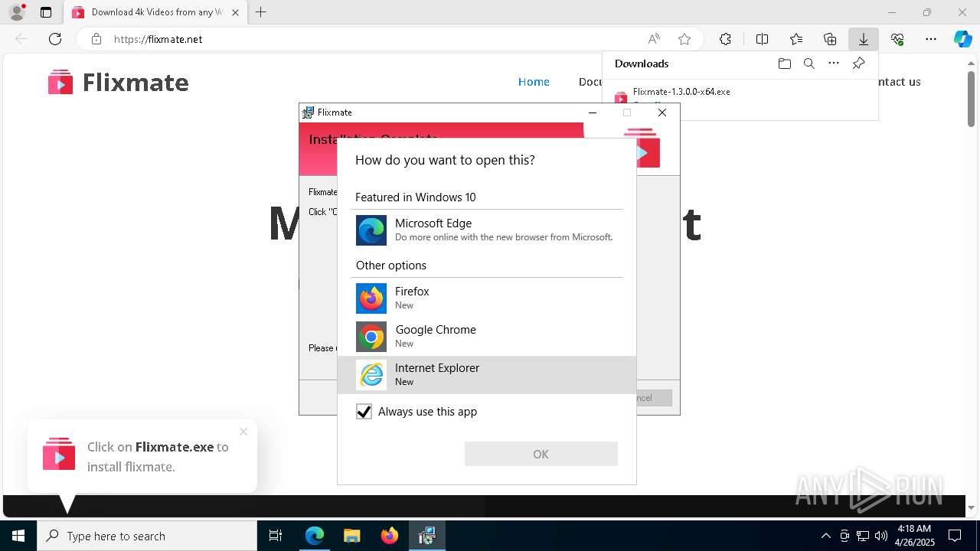The image size is (980, 551).
Task: Go back in Edge browser
Action: 21,39
